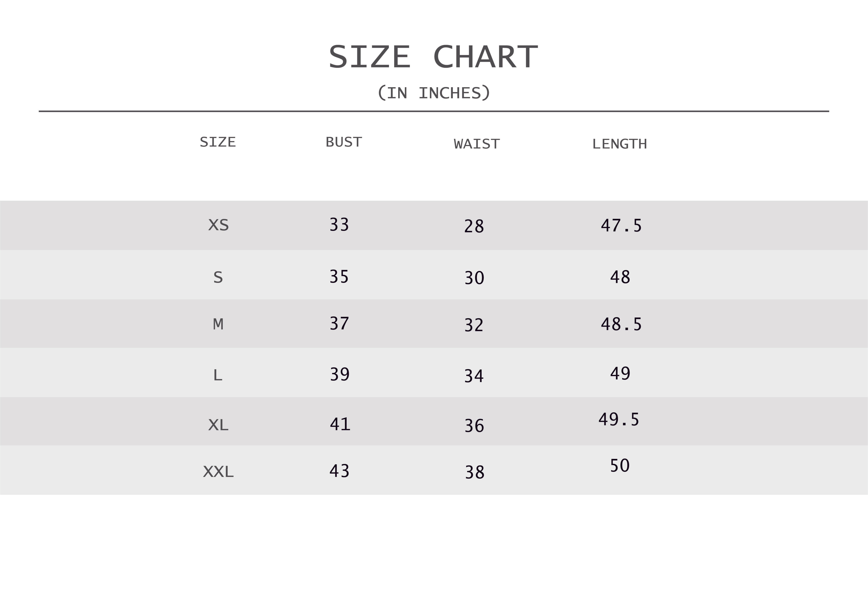Image resolution: width=868 pixels, height=614 pixels.
Task: Click the SIZE column header
Action: point(218,142)
